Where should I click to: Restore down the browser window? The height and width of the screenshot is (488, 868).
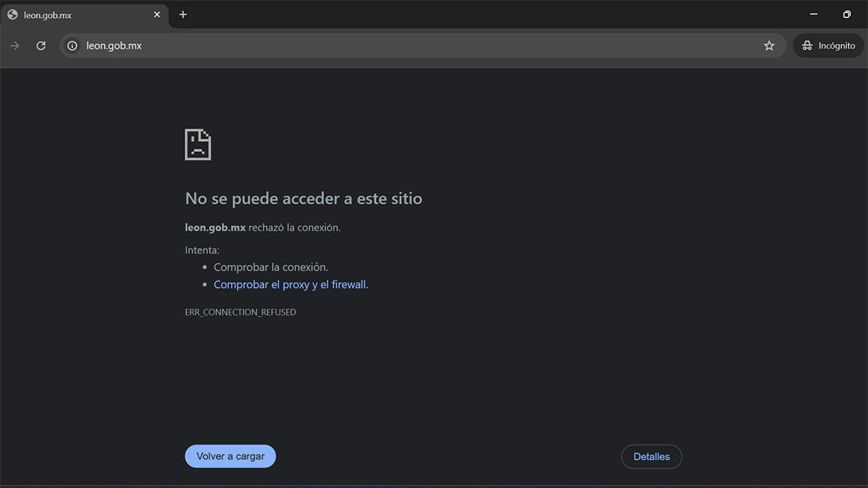847,14
